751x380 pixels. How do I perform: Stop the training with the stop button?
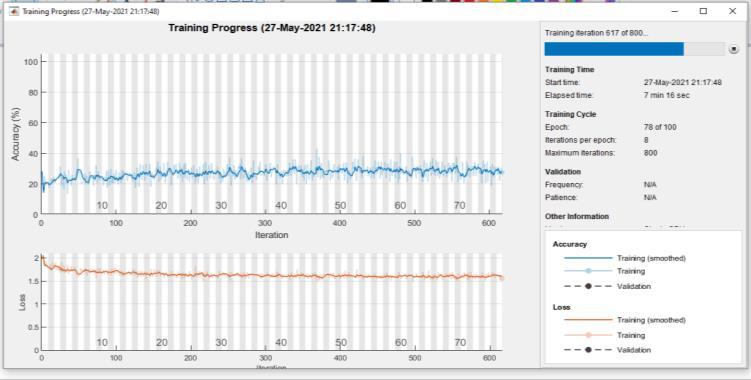pos(734,49)
